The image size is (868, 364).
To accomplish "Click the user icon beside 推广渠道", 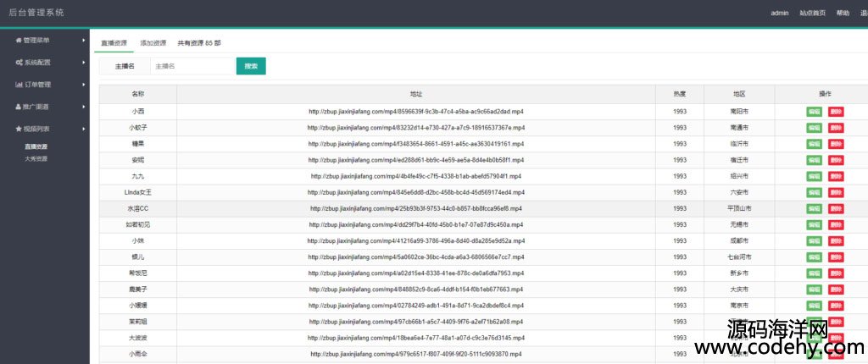I will (x=19, y=107).
